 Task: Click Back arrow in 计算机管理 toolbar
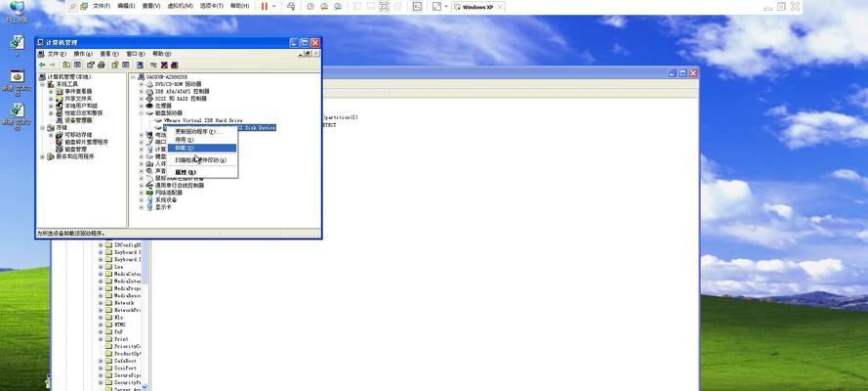coord(42,65)
